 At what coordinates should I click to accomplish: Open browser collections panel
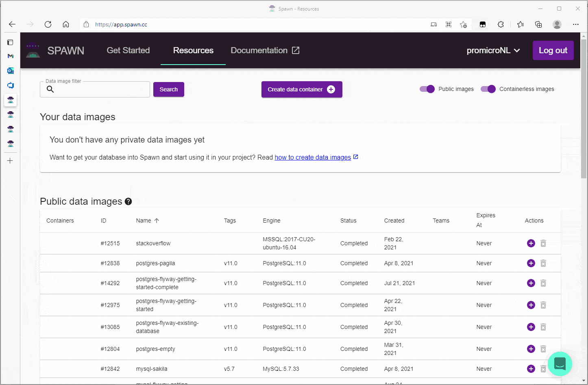[538, 24]
